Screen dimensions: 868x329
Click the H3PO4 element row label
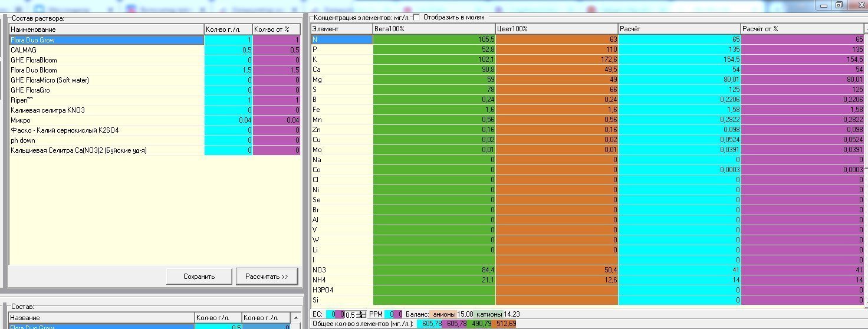342,290
